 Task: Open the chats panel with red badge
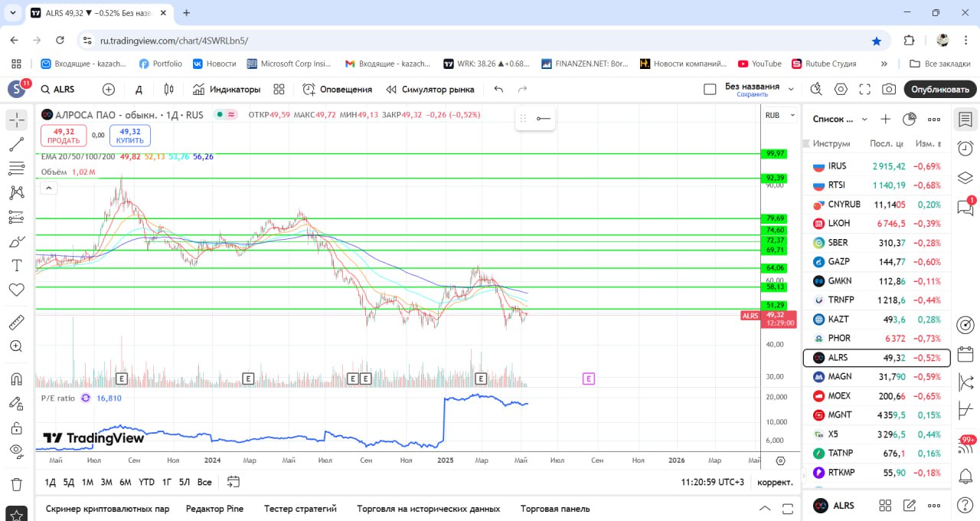[965, 207]
